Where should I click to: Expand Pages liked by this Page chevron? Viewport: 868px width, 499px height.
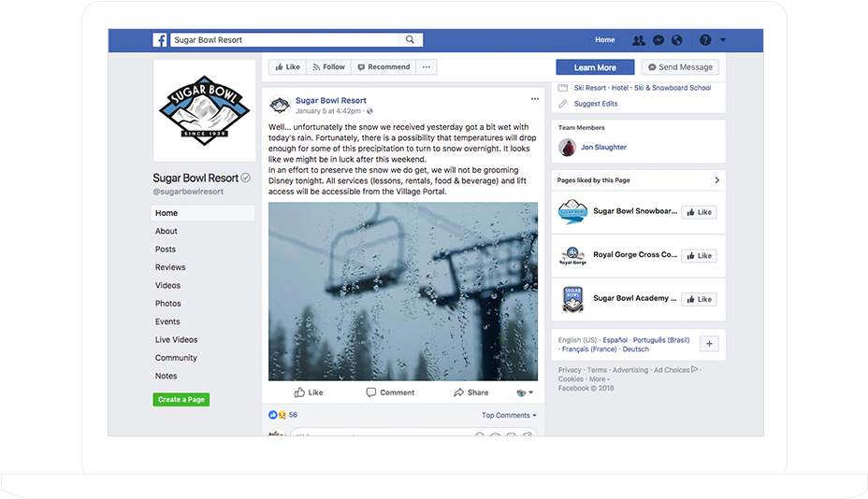[716, 180]
